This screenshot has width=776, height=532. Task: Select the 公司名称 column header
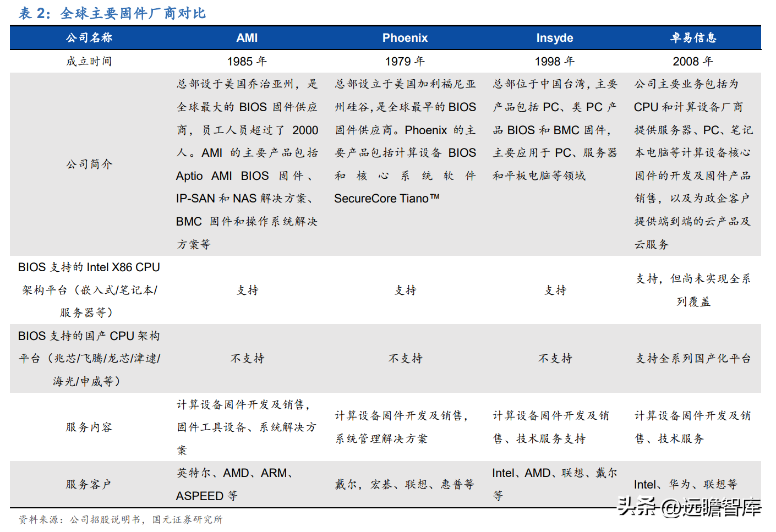(89, 37)
